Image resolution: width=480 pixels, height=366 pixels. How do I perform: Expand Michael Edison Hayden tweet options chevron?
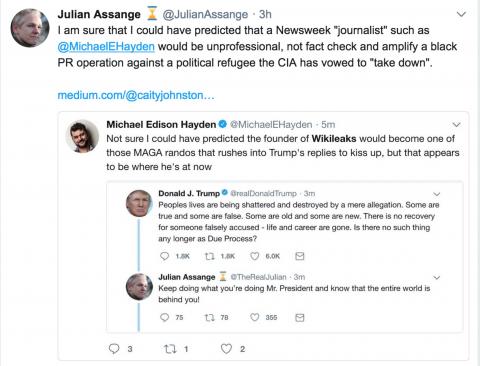click(x=456, y=125)
